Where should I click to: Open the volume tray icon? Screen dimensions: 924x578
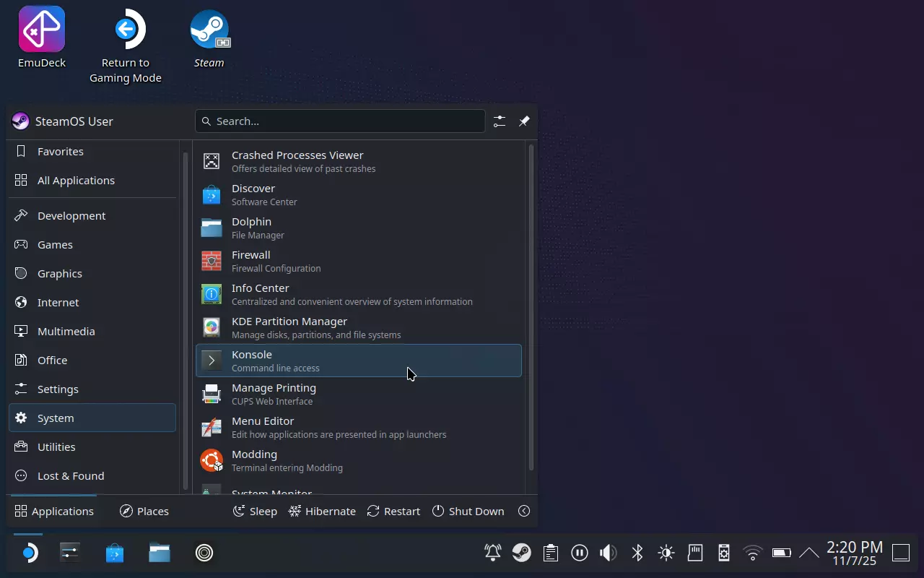point(609,553)
